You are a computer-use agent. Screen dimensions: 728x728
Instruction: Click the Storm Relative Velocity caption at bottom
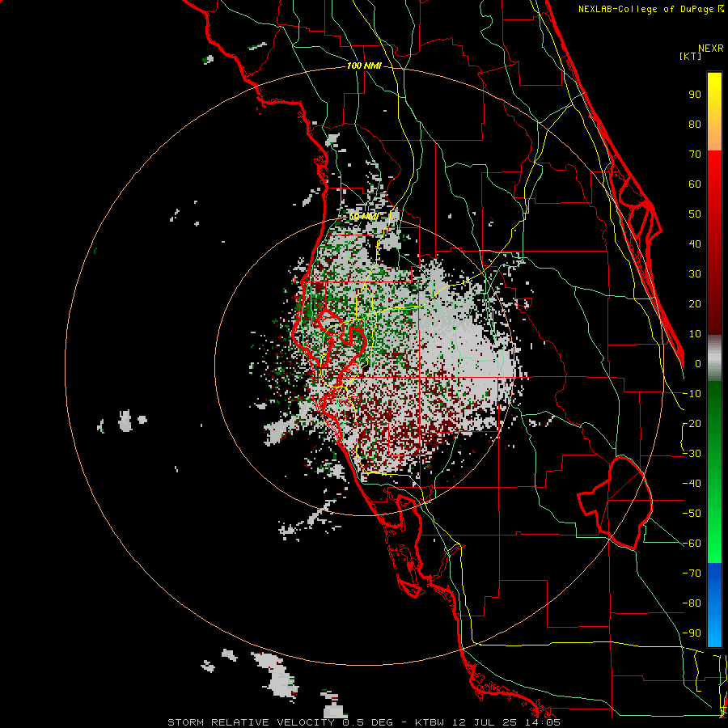coord(363,722)
